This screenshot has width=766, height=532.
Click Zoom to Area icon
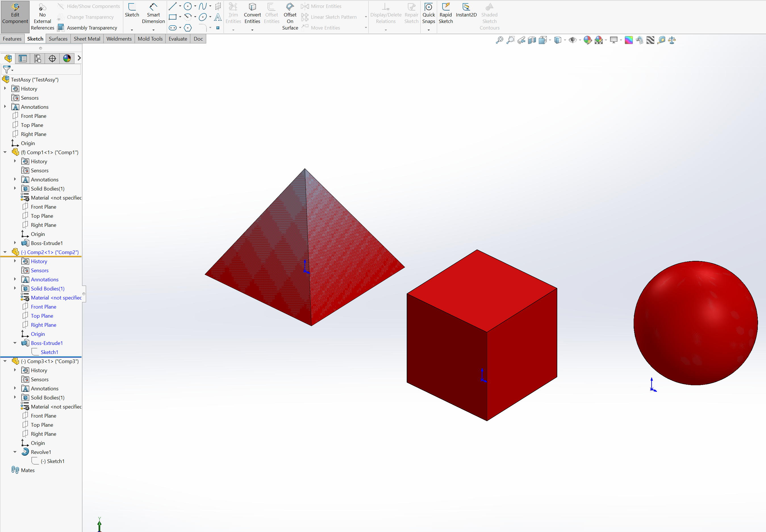510,40
